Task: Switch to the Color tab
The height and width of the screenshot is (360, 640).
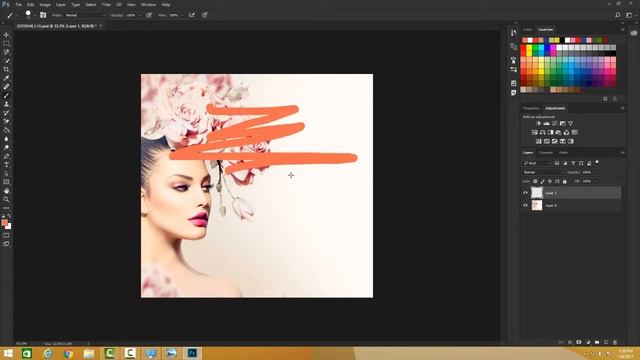Action: click(528, 30)
